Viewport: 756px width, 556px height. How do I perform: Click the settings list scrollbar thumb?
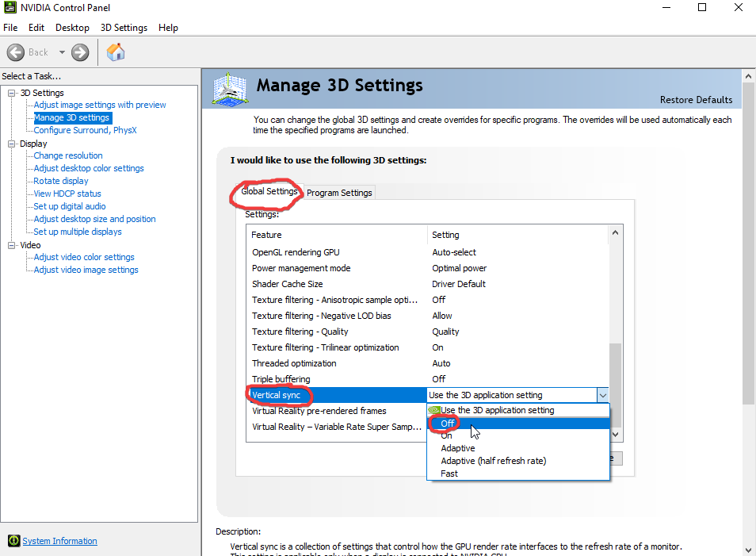pos(615,385)
